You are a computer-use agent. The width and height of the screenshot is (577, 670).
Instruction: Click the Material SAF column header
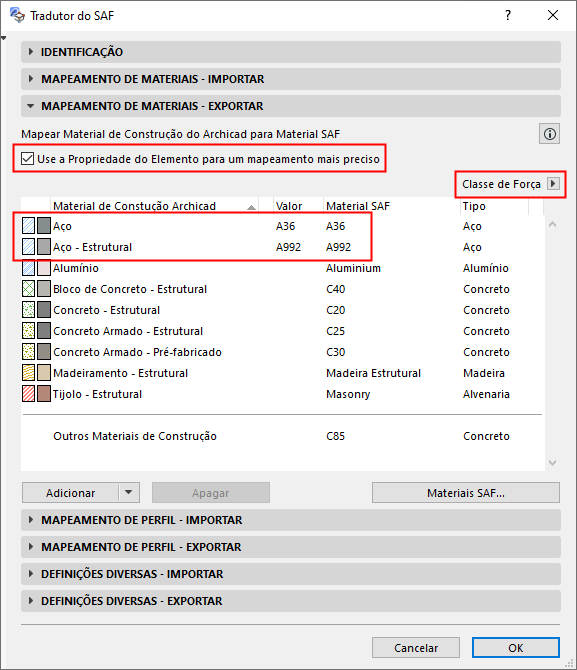coord(391,206)
